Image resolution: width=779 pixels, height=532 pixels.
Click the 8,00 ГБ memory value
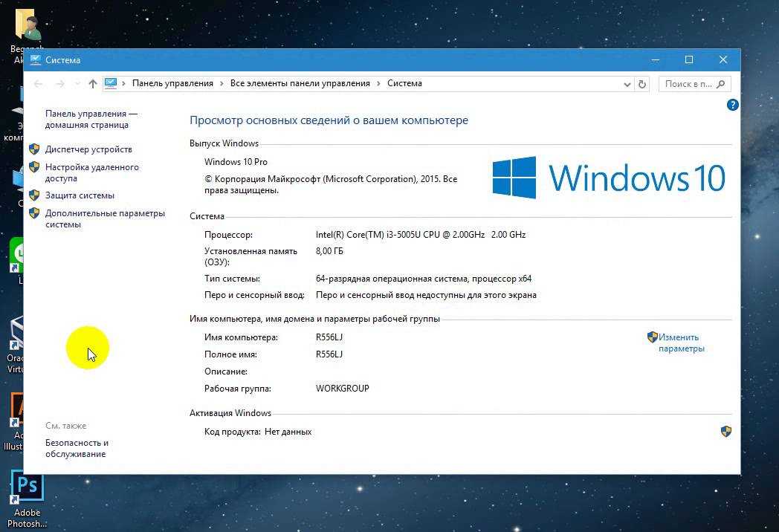[x=329, y=251]
